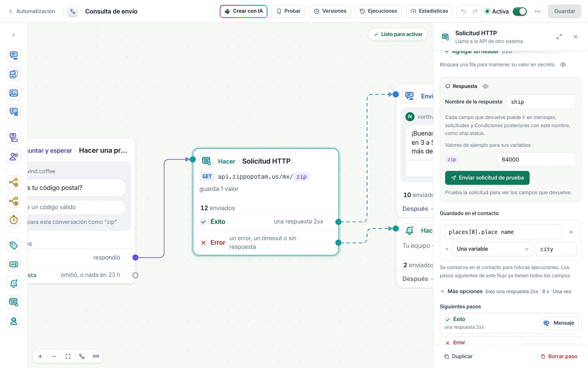Viewport: 588px width, 368px height.
Task: Click Borrar paso to delete step
Action: (x=559, y=356)
